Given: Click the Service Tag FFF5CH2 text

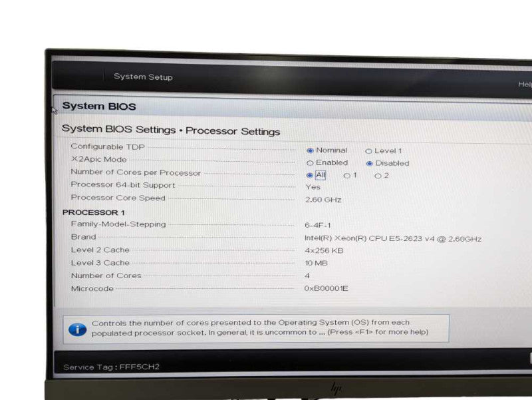Looking at the screenshot, I should pos(111,367).
